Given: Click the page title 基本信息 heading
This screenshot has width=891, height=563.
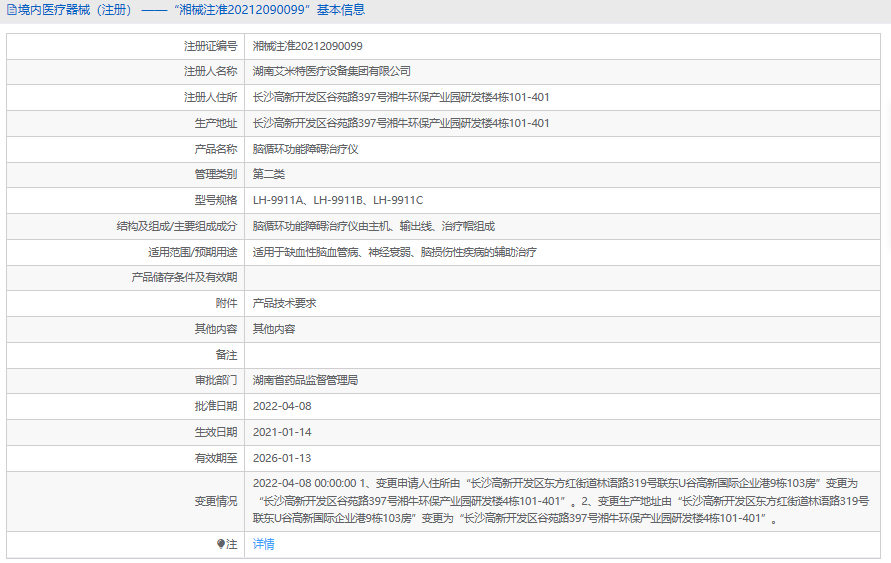Looking at the screenshot, I should (x=341, y=10).
